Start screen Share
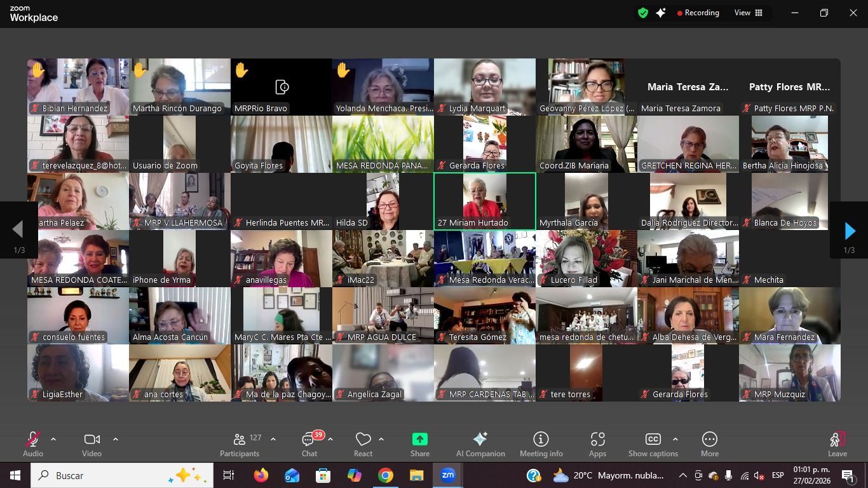 coord(419,444)
